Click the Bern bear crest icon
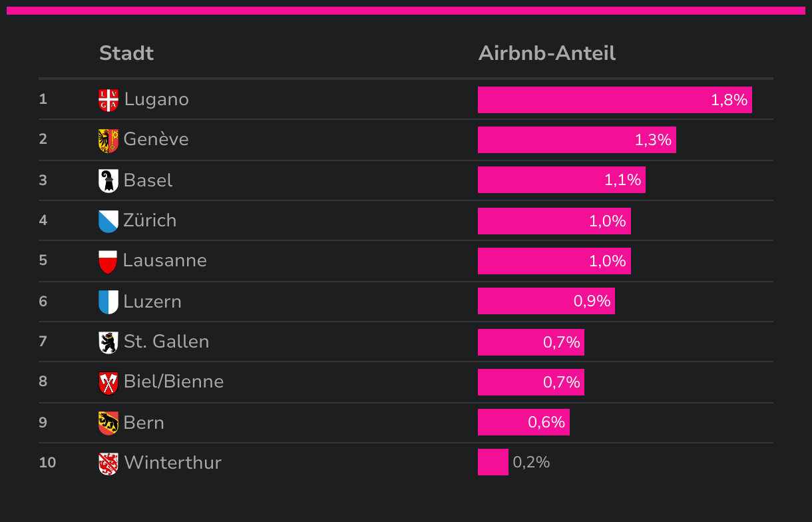The width and height of the screenshot is (812, 522). click(108, 423)
